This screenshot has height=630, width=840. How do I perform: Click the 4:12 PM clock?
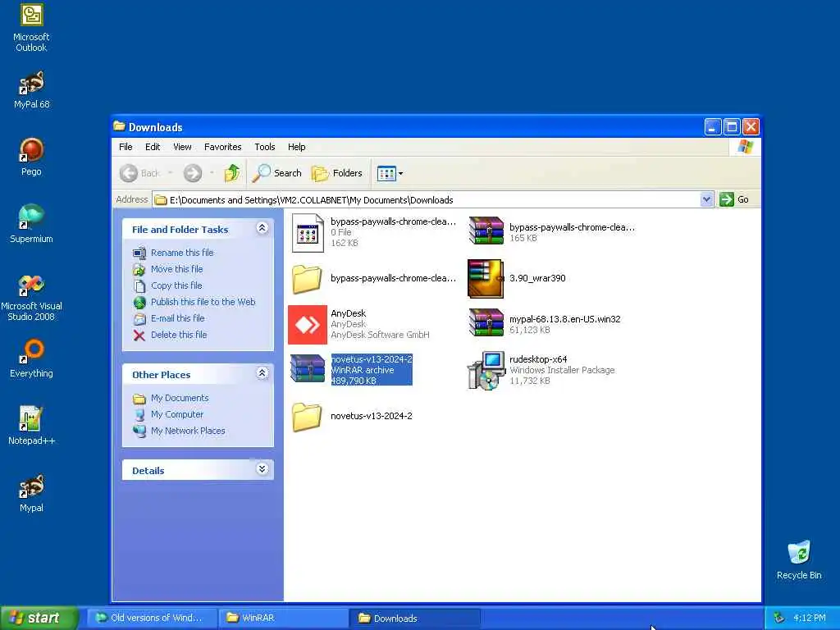click(810, 618)
